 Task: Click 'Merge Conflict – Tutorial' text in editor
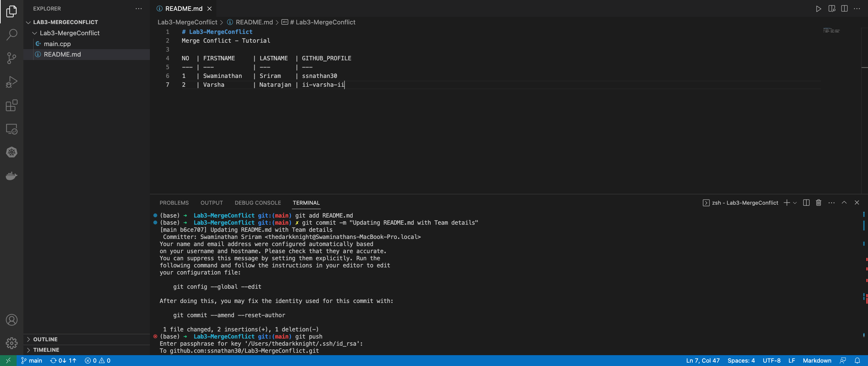point(226,41)
